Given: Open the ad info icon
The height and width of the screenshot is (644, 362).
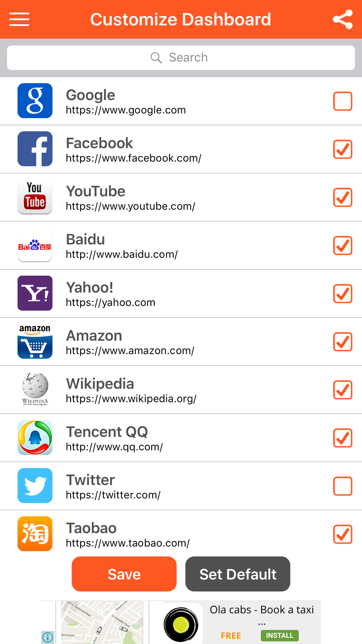Looking at the screenshot, I should coord(47,637).
